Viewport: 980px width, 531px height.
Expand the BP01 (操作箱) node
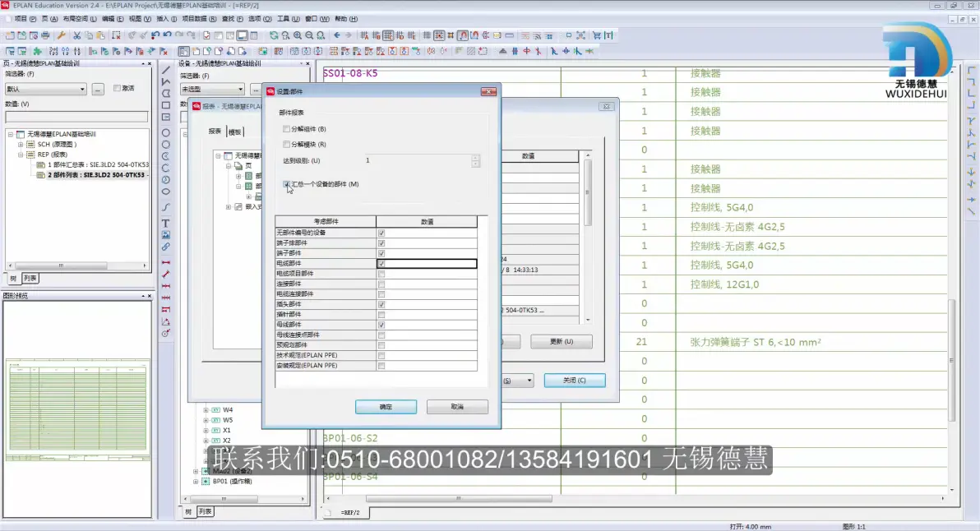[x=196, y=482]
